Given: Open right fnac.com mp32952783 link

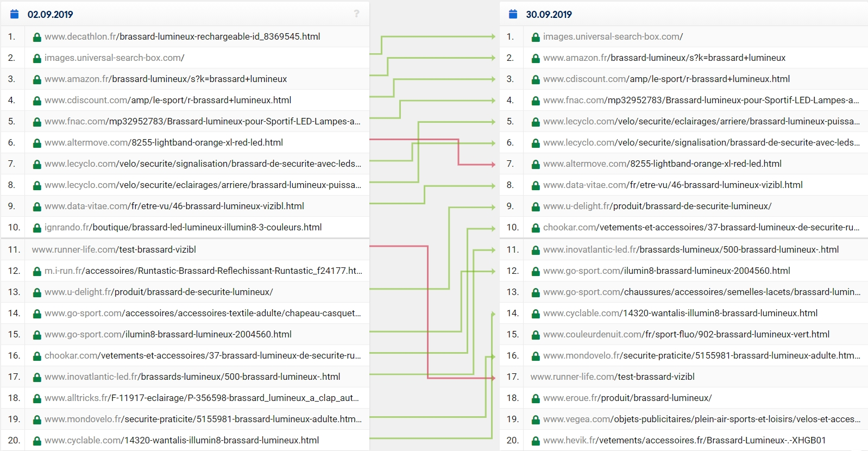Looking at the screenshot, I should 701,100.
